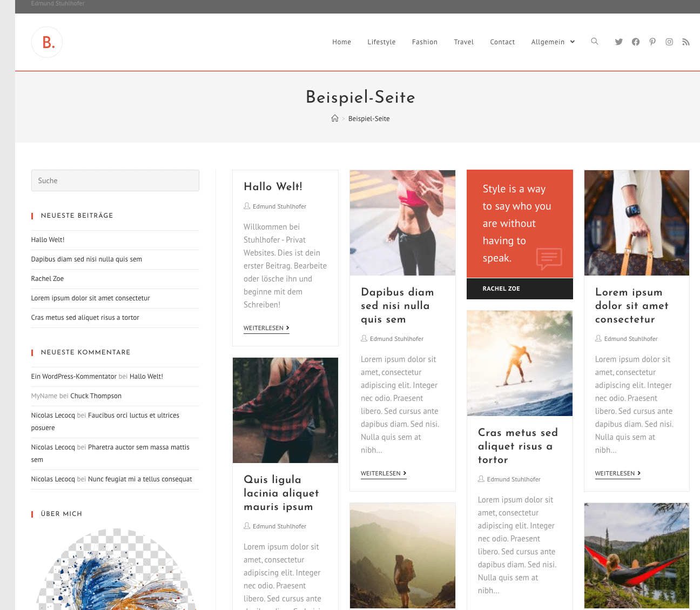
Task: Open Quis ligula lacinia aliquet post title
Action: click(281, 493)
